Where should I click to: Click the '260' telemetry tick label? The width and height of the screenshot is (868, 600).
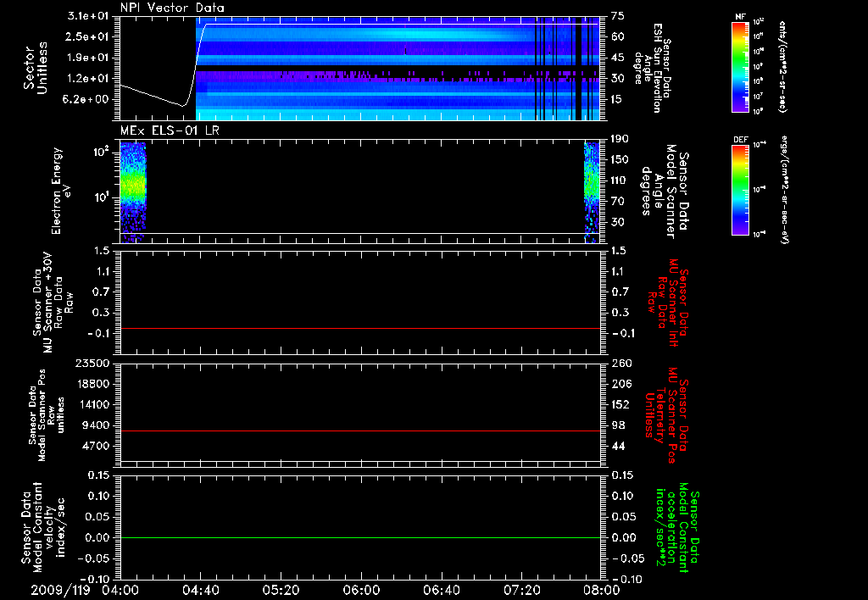pos(621,363)
